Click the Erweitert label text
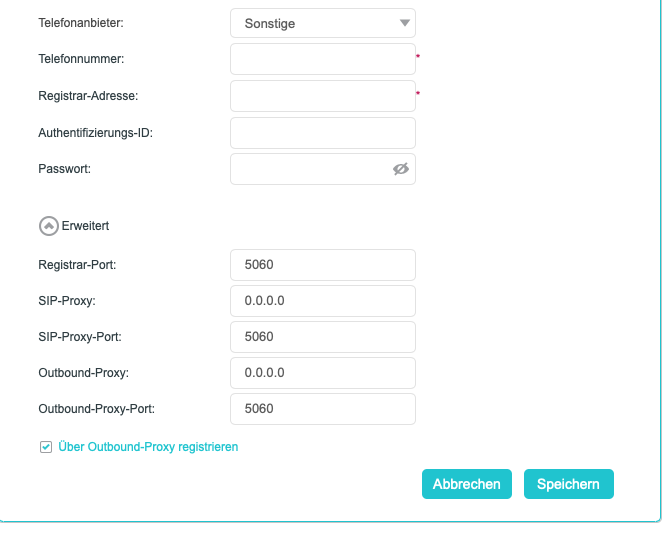666x544 pixels. coord(85,226)
